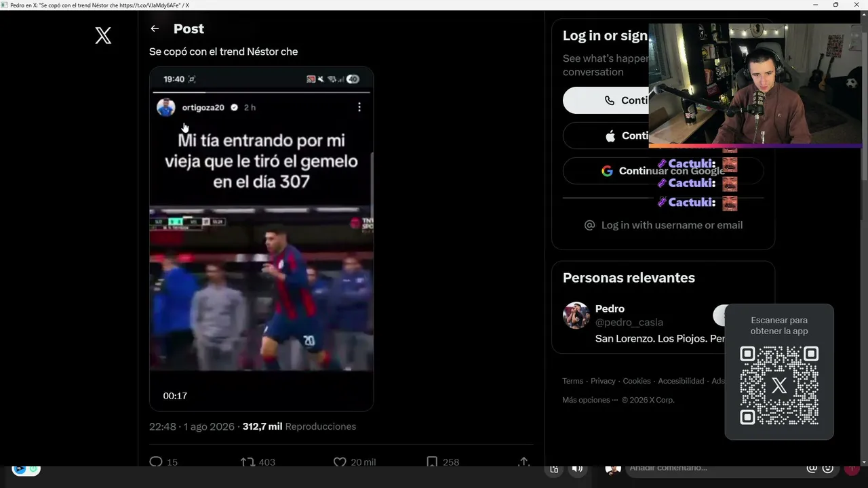Click the X logo in the sidebar
Image resolution: width=868 pixels, height=488 pixels.
pos(103,36)
